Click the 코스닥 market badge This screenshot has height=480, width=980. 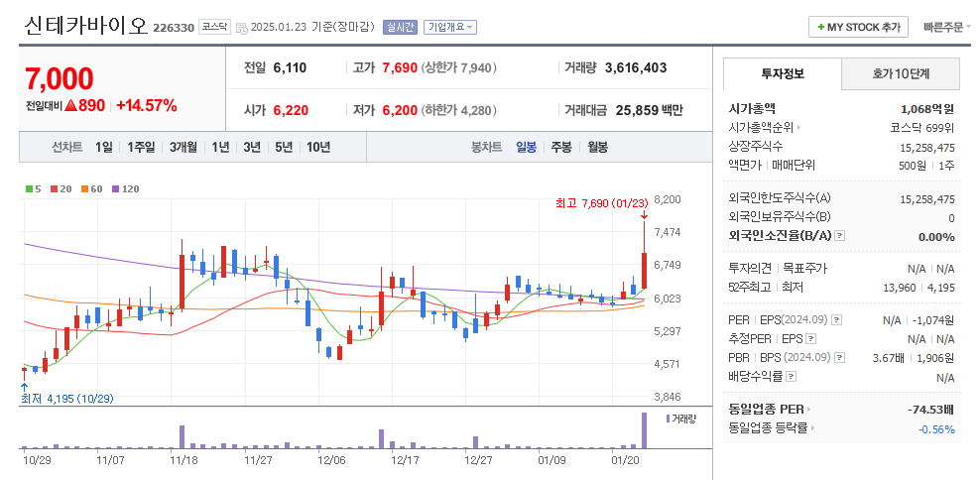coord(215,28)
